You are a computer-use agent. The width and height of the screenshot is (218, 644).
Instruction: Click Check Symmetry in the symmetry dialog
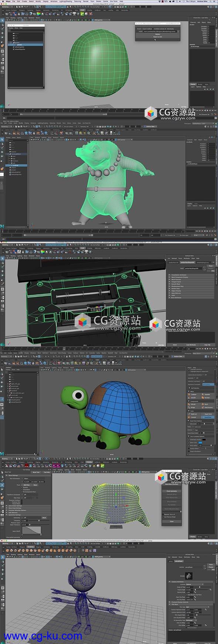coord(171,491)
